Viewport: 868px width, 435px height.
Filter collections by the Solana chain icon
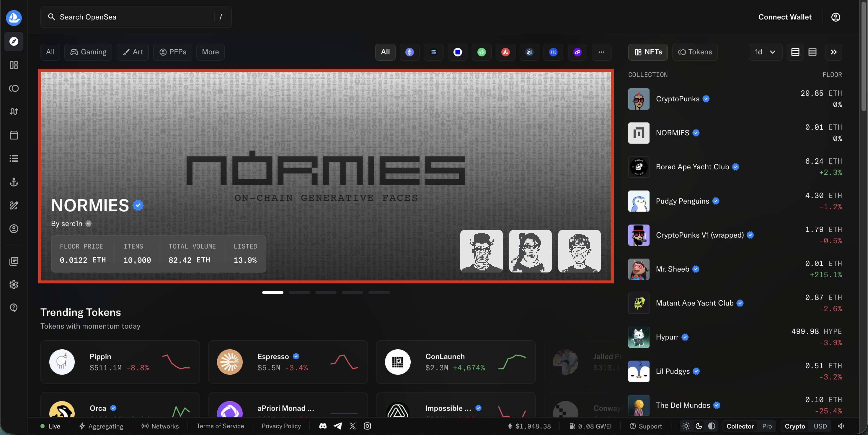click(x=433, y=52)
